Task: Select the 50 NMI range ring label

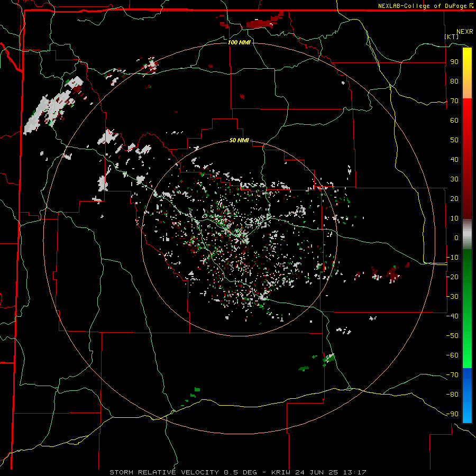Action: [239, 140]
